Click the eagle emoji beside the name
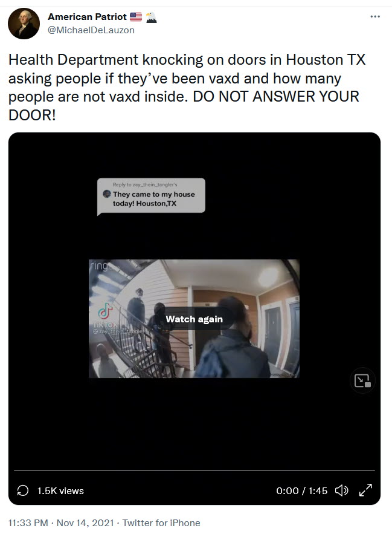 pyautogui.click(x=151, y=17)
